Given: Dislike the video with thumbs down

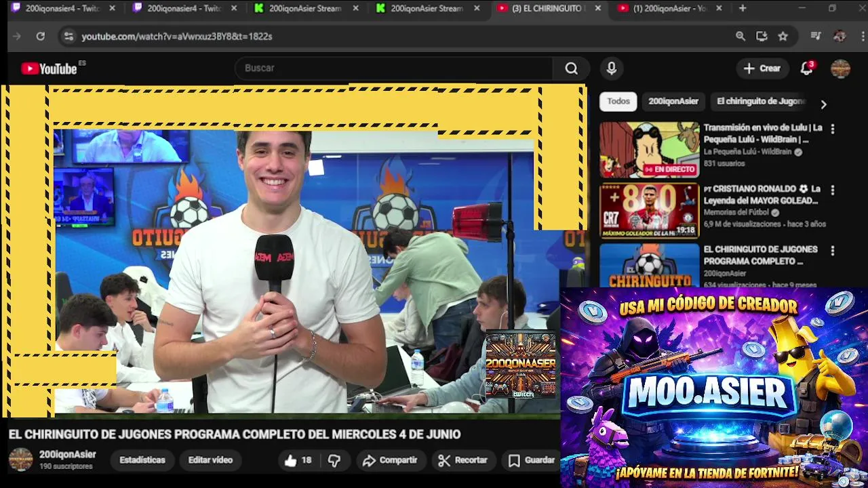Looking at the screenshot, I should click(334, 461).
